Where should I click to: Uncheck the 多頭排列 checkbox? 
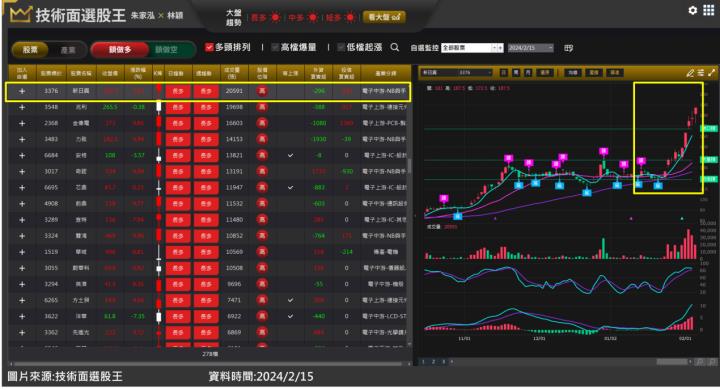click(x=209, y=47)
